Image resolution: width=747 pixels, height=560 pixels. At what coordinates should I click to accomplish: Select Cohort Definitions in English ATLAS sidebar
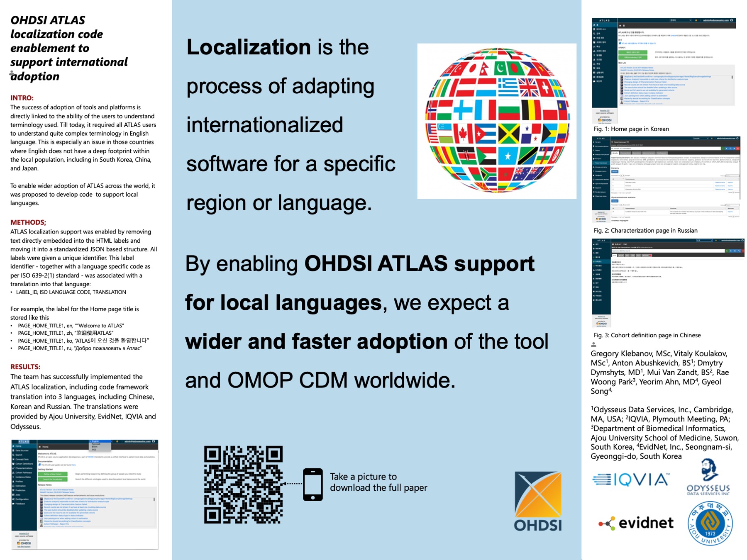pyautogui.click(x=24, y=464)
